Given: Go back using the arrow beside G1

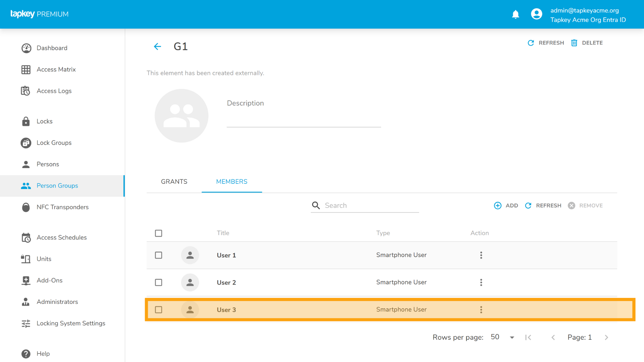Looking at the screenshot, I should [x=158, y=47].
